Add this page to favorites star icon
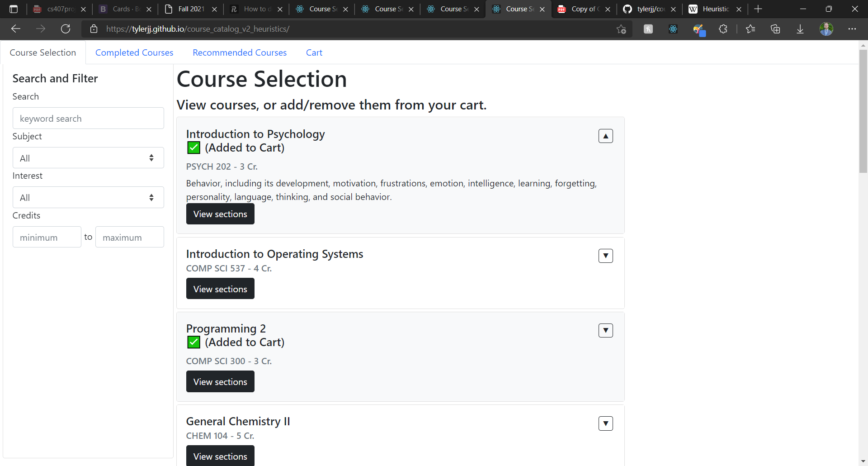The height and width of the screenshot is (466, 868). tap(621, 29)
